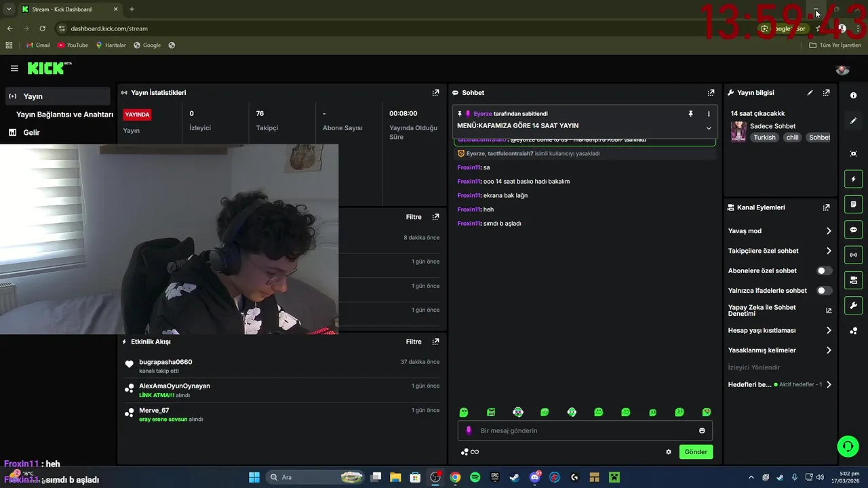Pop out the Kanal Eylemleri panel

click(826, 207)
